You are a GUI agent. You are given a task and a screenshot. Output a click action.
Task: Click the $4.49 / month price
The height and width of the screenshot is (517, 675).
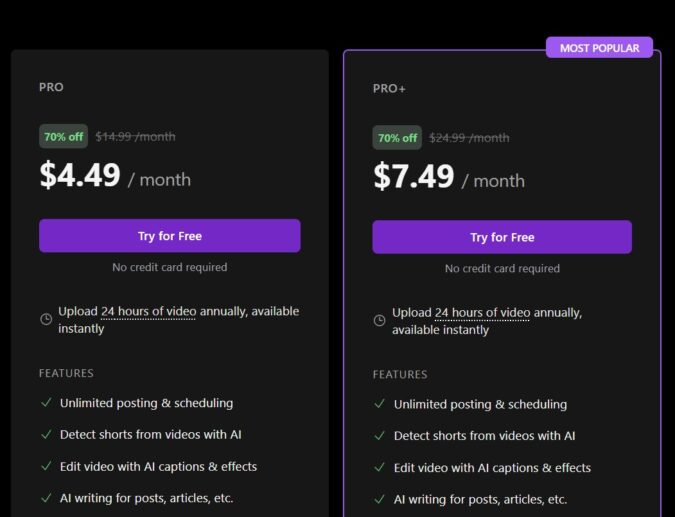pos(114,176)
